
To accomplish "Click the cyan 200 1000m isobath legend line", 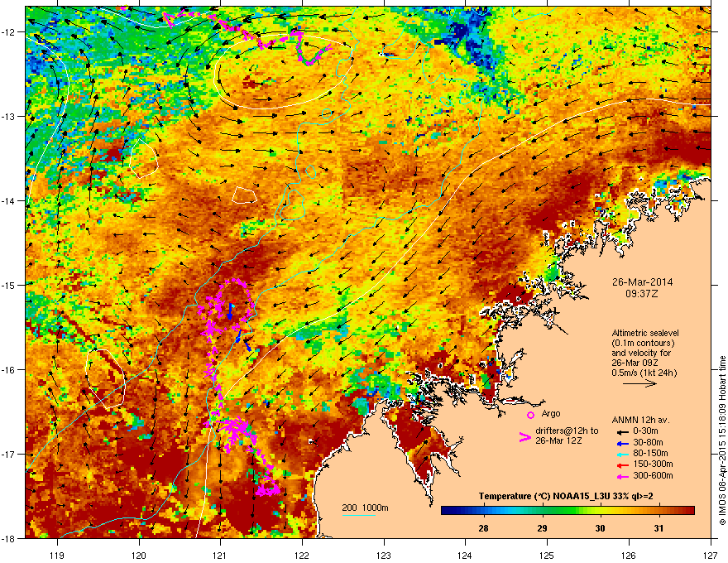I will [358, 515].
